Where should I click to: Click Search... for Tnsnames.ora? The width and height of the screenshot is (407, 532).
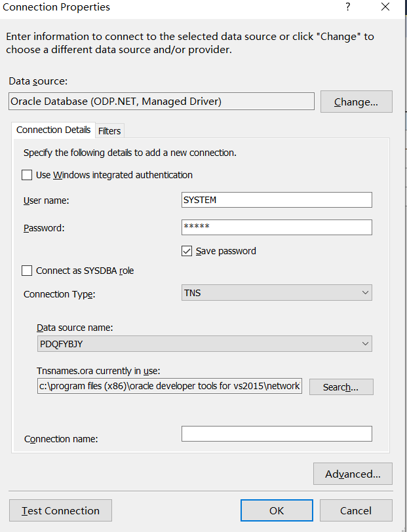[x=341, y=387]
